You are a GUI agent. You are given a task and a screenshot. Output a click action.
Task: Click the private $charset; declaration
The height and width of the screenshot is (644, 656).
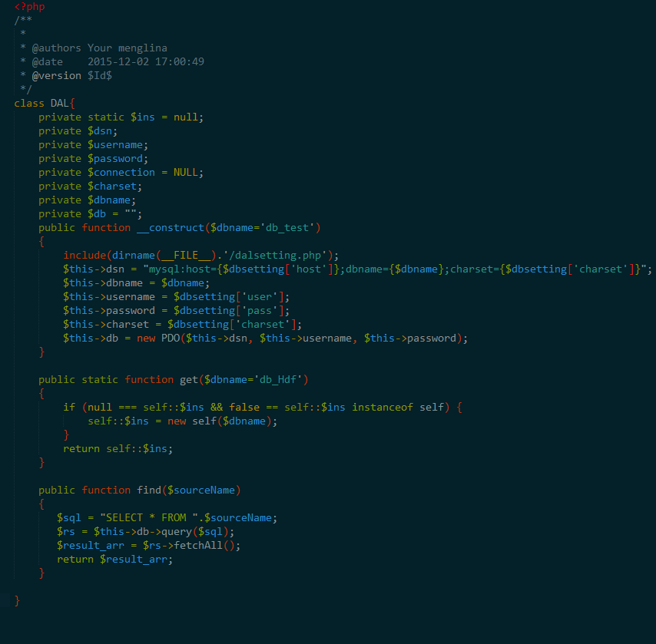coord(91,186)
